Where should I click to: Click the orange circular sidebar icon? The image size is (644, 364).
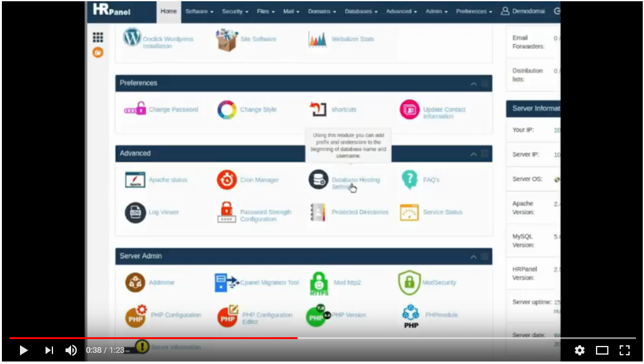(98, 52)
